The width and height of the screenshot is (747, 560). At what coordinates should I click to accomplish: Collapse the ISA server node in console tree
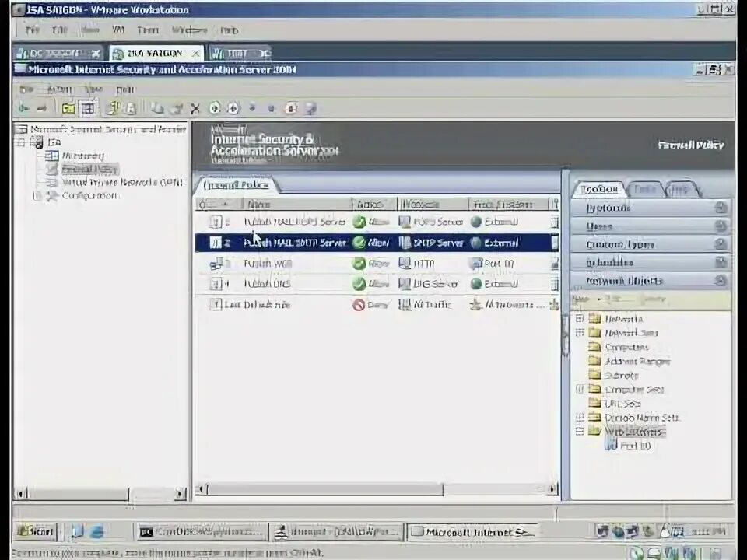point(20,142)
